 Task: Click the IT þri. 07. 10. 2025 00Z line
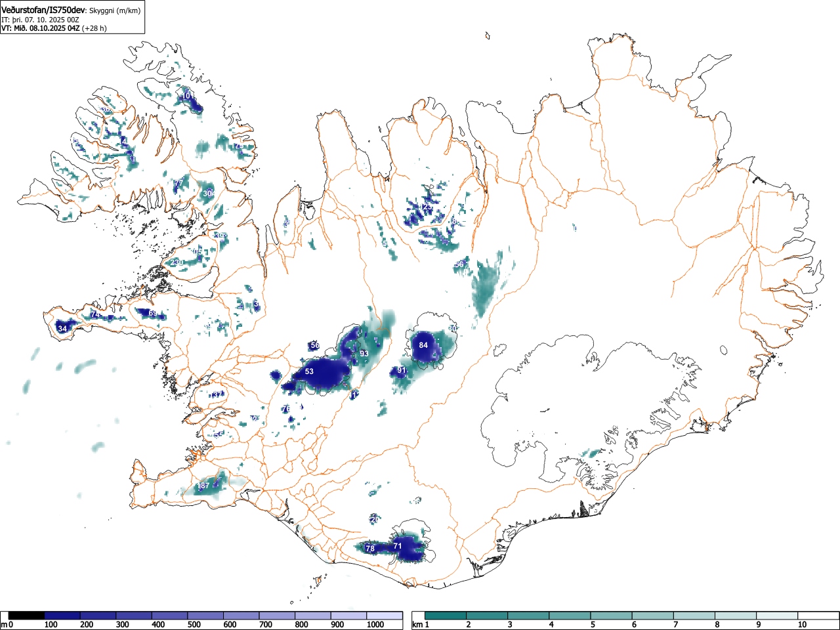click(40, 20)
